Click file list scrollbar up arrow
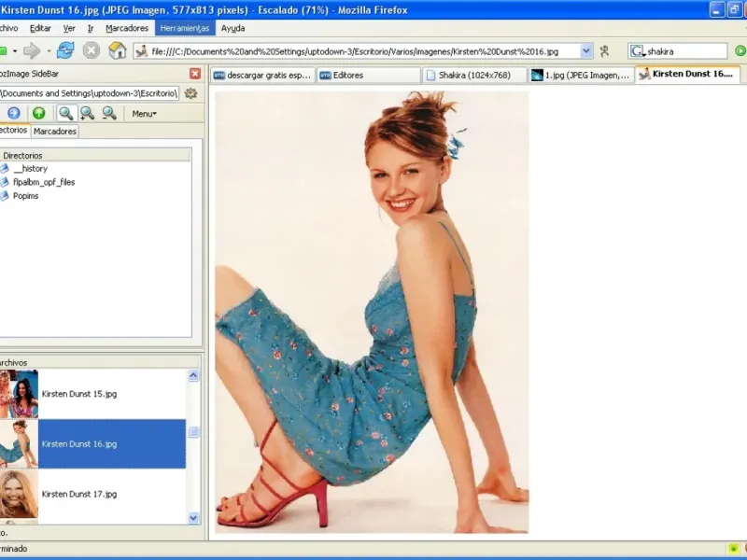Image resolution: width=747 pixels, height=560 pixels. [x=193, y=375]
